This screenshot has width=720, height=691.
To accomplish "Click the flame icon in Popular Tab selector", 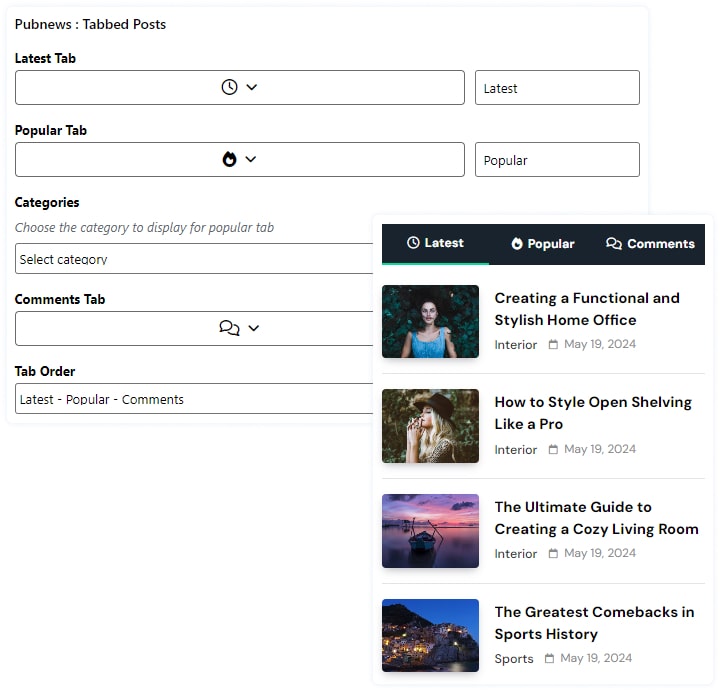I will [229, 159].
